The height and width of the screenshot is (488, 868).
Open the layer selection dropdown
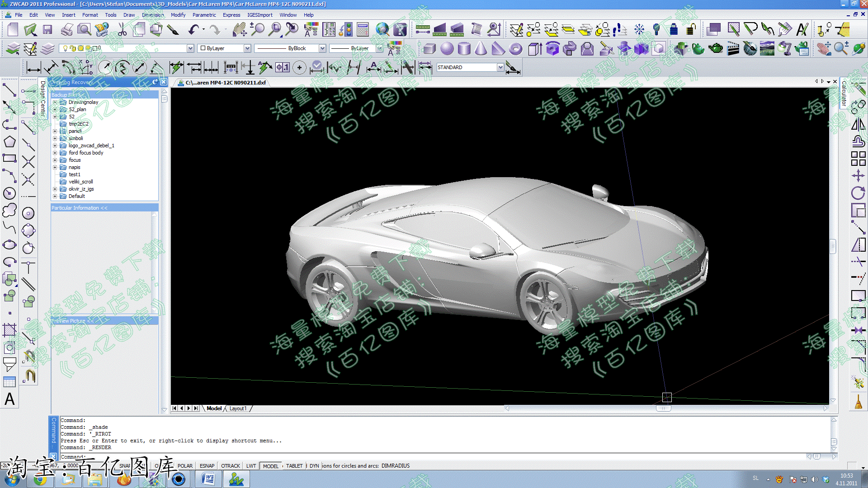click(190, 48)
